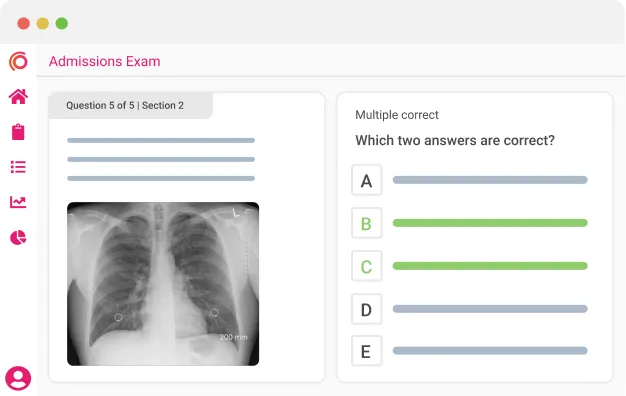Click the chest X-ray image

163,284
